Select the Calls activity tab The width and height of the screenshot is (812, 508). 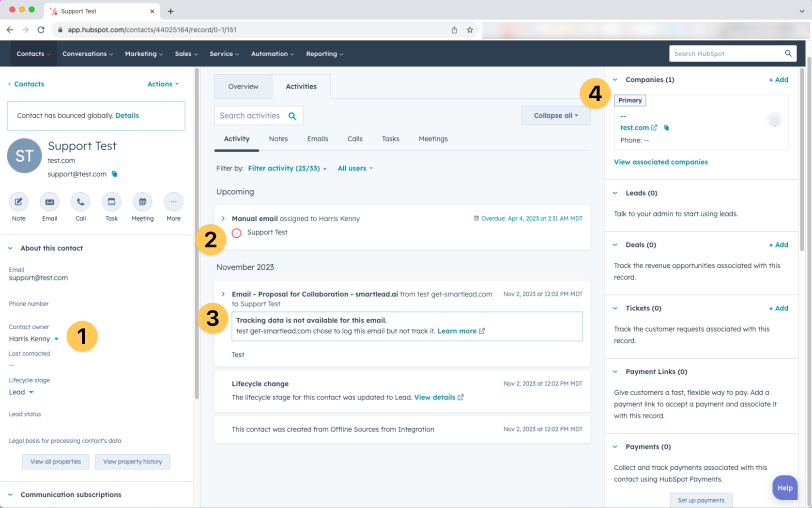tap(355, 139)
